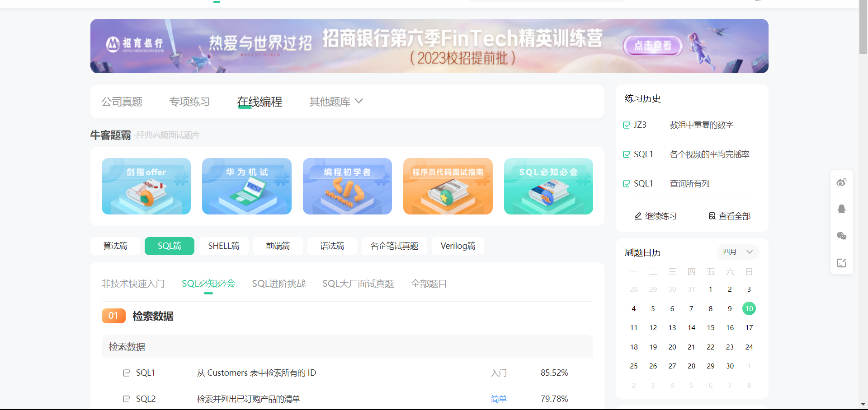Image resolution: width=868 pixels, height=410 pixels.
Task: Click the 牛客题霸 heading
Action: [x=111, y=135]
